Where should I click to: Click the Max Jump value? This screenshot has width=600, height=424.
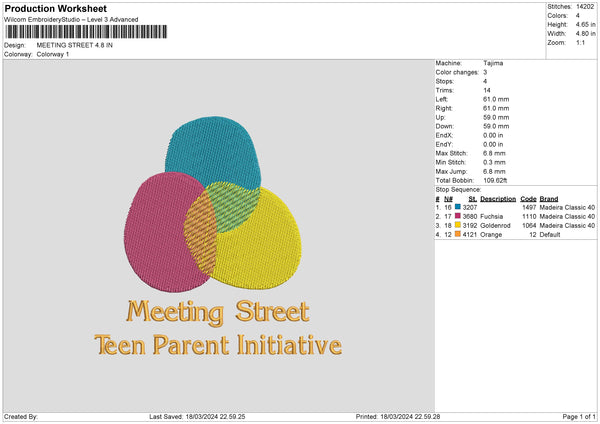494,171
